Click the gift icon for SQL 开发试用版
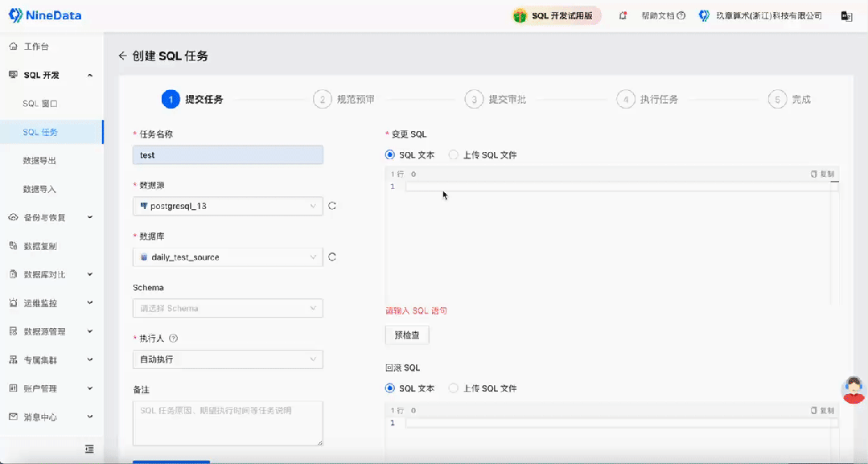The image size is (868, 464). 520,15
